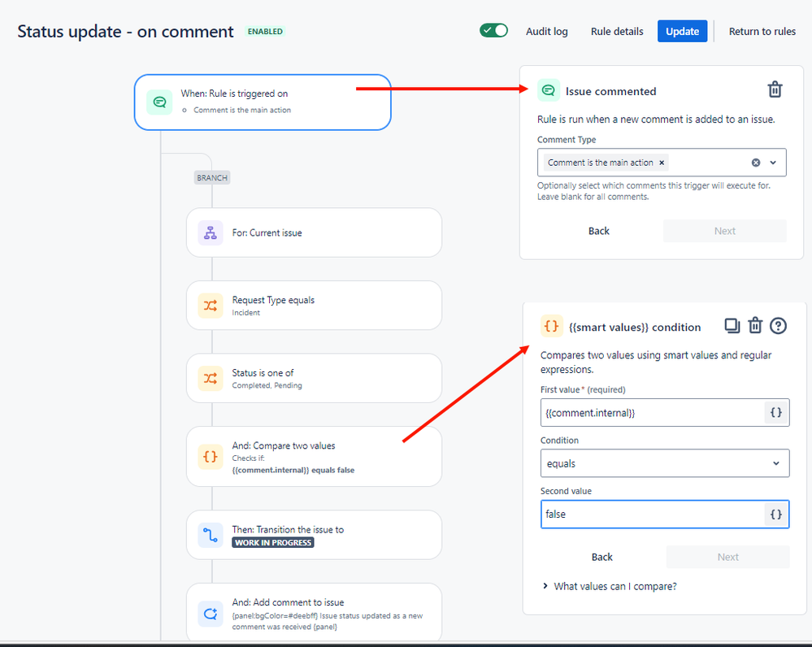The image size is (812, 647).
Task: Open the Condition equals dropdown
Action: point(664,463)
